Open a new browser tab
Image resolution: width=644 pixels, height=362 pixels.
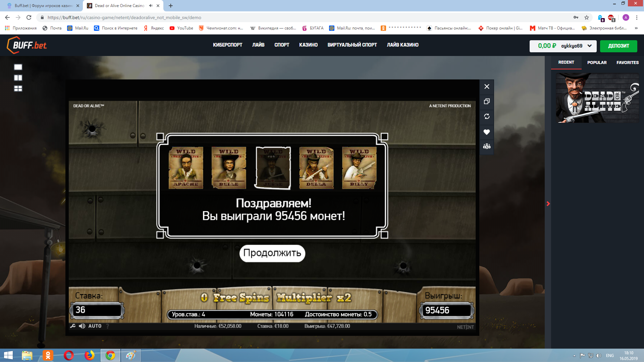tap(171, 6)
